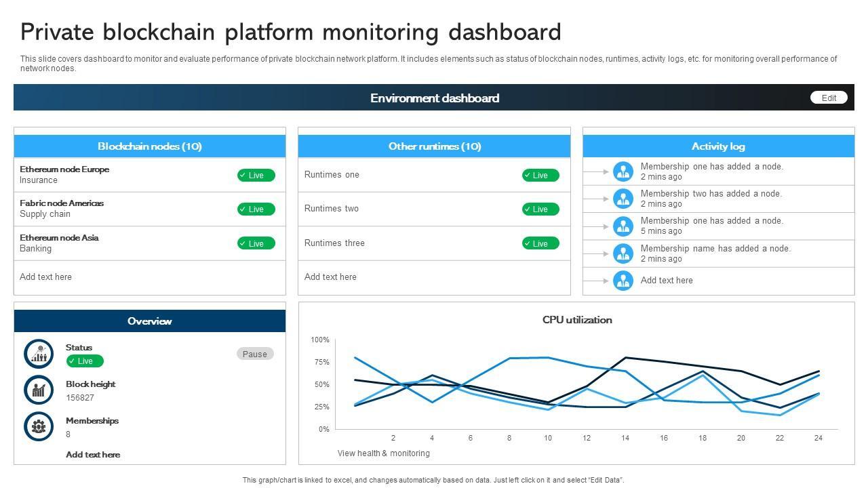This screenshot has height=488, width=868.
Task: Click the 25% y-axis label
Action: (x=321, y=407)
